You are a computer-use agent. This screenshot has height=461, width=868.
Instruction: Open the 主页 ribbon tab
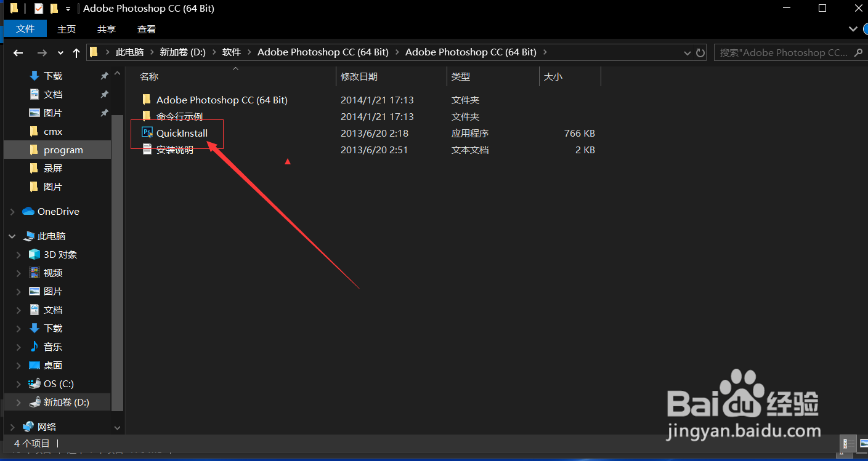coord(67,29)
